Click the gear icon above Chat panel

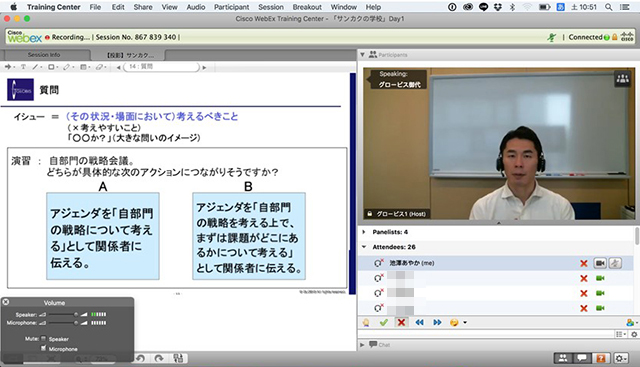click(x=634, y=334)
